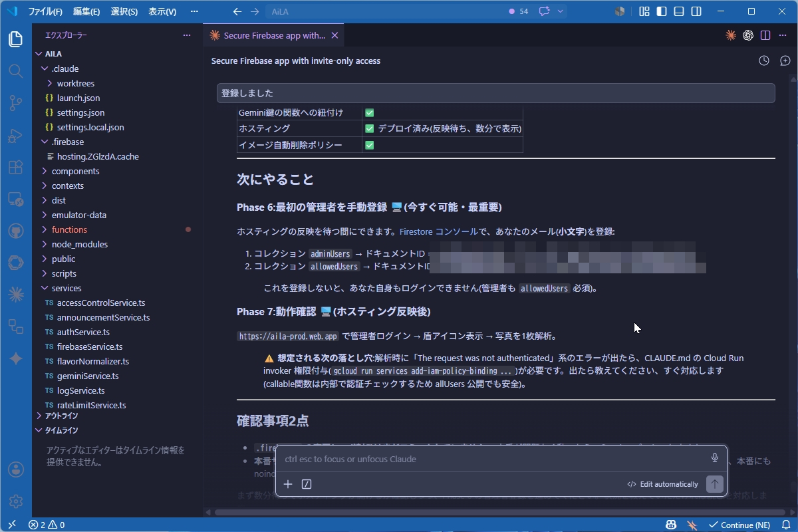798x532 pixels.
Task: Open the Run and Debug view
Action: coord(16,135)
